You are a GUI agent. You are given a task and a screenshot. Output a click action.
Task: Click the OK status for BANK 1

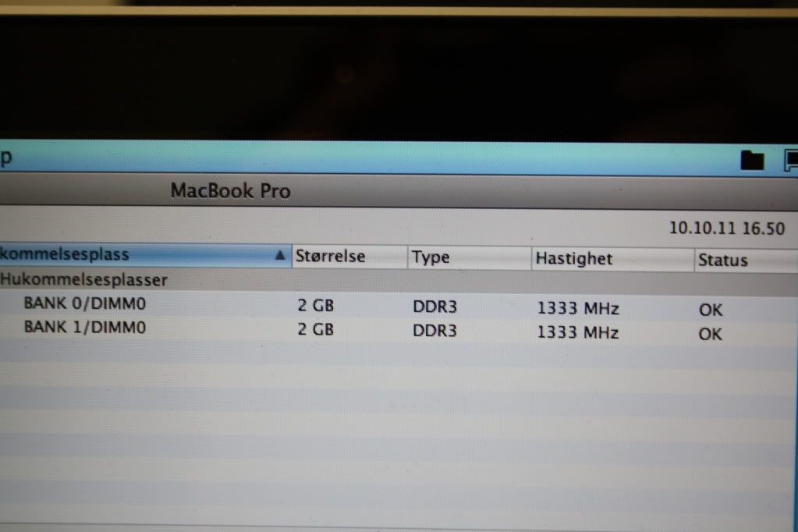711,334
